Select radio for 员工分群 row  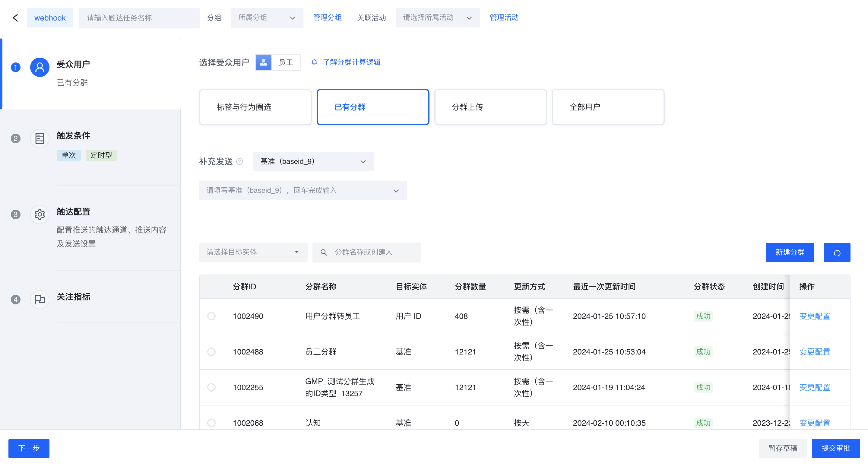pos(211,352)
